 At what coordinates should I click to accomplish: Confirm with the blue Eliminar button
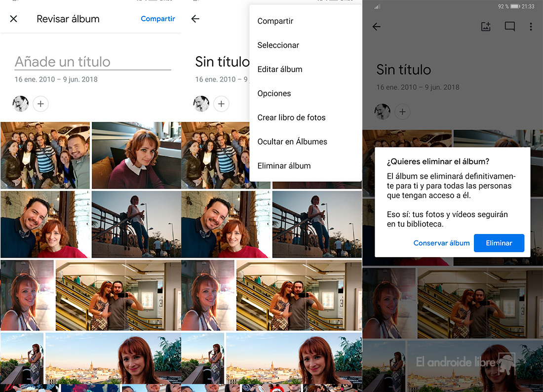point(499,243)
